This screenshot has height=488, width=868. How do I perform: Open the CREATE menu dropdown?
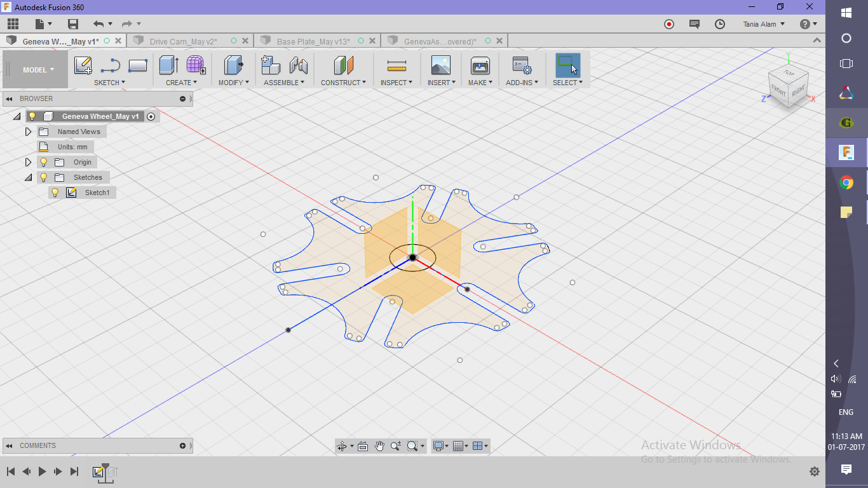coord(182,83)
